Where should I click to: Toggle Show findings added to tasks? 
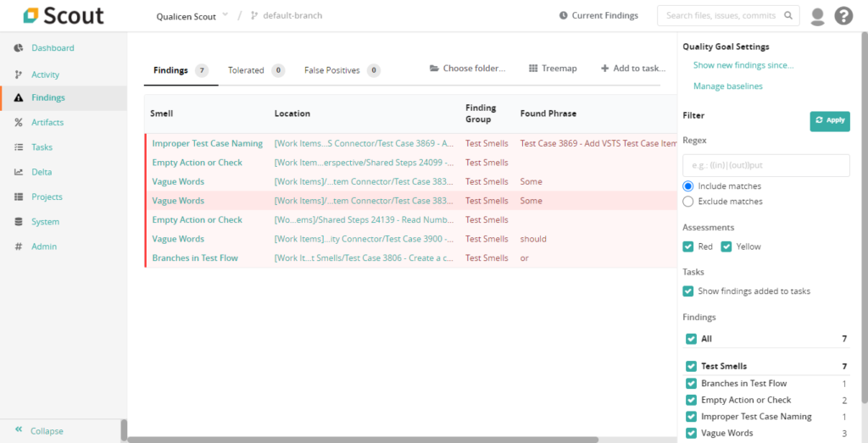point(688,291)
